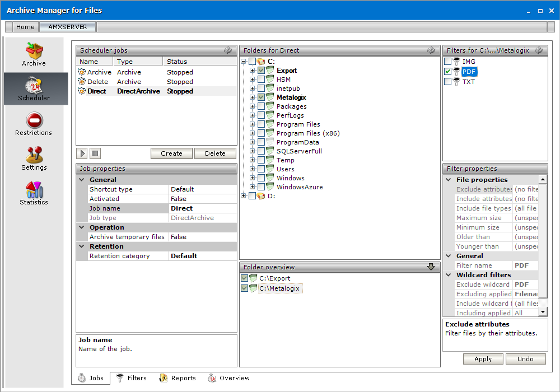Check the D: drive checkbox

point(252,196)
